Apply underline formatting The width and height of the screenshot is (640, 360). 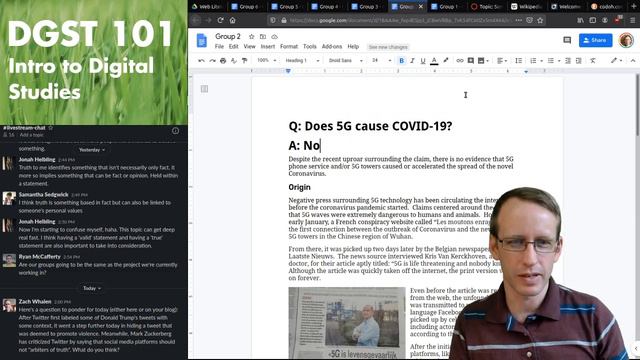click(423, 60)
